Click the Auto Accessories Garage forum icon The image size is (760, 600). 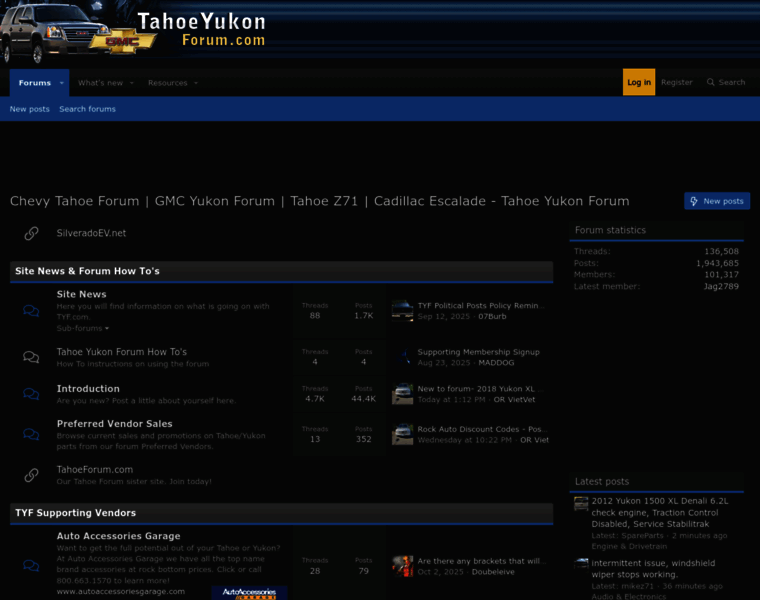point(31,566)
